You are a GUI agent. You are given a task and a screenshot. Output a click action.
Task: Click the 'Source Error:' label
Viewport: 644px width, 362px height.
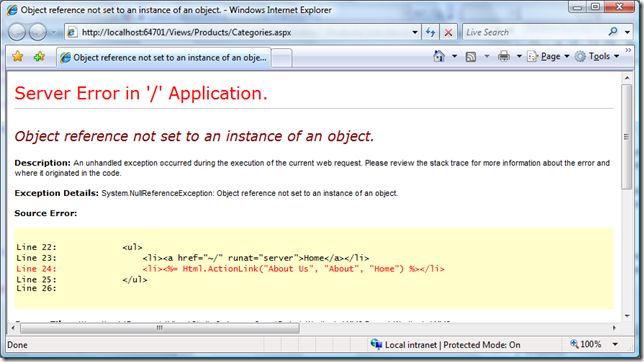[x=46, y=213]
